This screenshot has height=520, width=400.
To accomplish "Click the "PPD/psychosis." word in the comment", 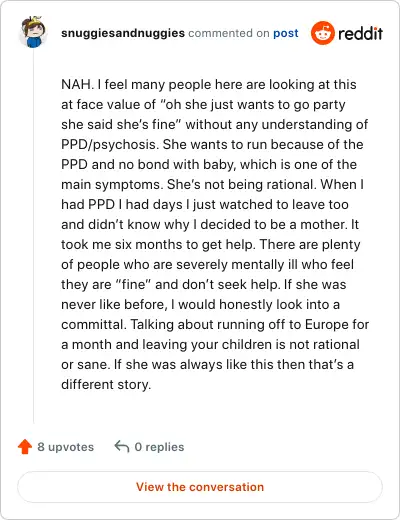I will 110,145.
